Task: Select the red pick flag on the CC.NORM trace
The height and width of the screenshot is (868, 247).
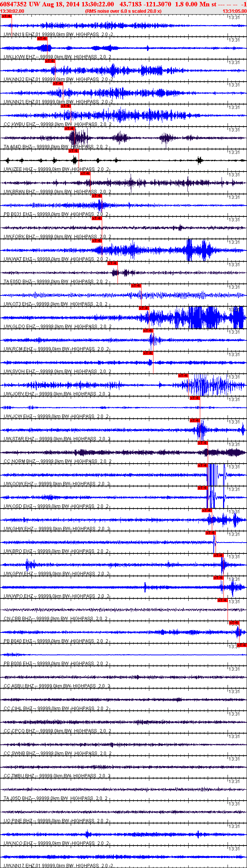Action: coord(202,443)
